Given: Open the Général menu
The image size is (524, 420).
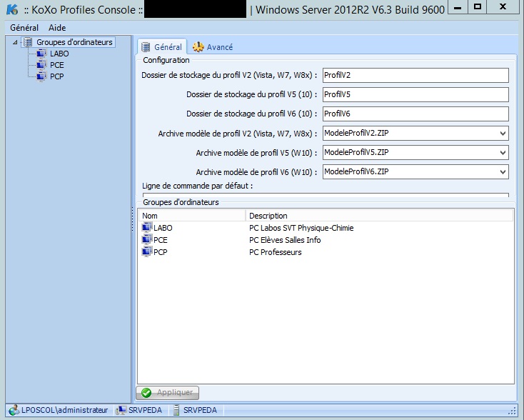Looking at the screenshot, I should tap(24, 28).
